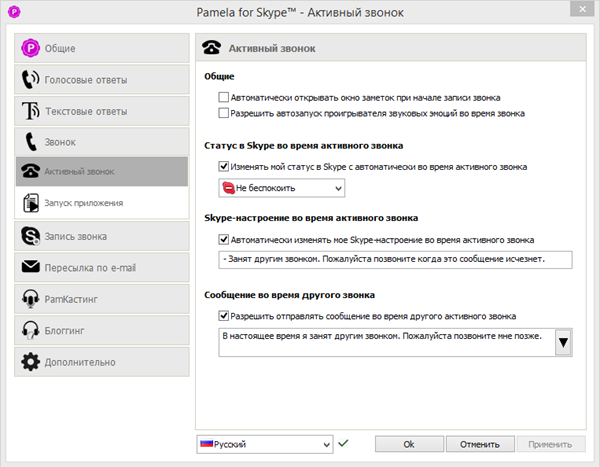Screen dimensions: 600x467
Task: Enable auto-open notes window checkbox
Action: click(x=223, y=98)
